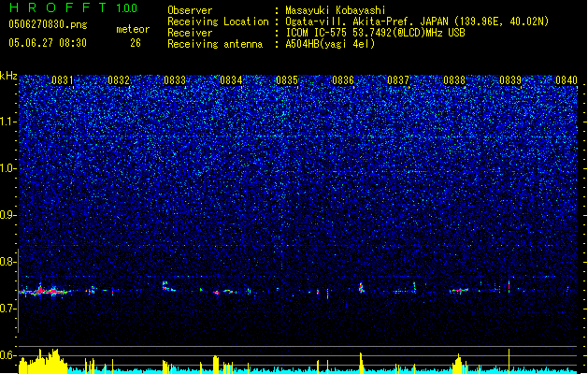This screenshot has height=374, width=588.
Task: Click the strong red meteor echo near 0831
Action: [x=44, y=291]
